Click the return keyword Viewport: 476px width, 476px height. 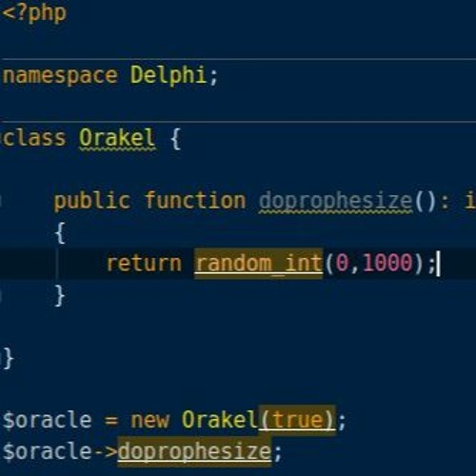click(x=144, y=264)
